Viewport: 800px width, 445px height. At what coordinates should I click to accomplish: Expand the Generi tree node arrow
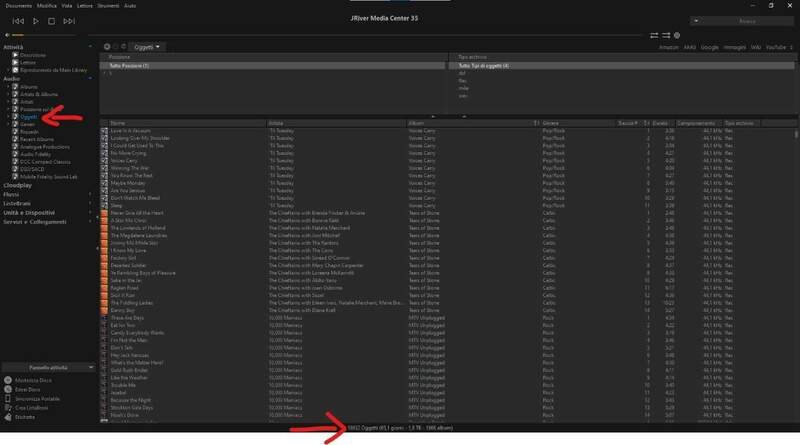click(x=8, y=125)
